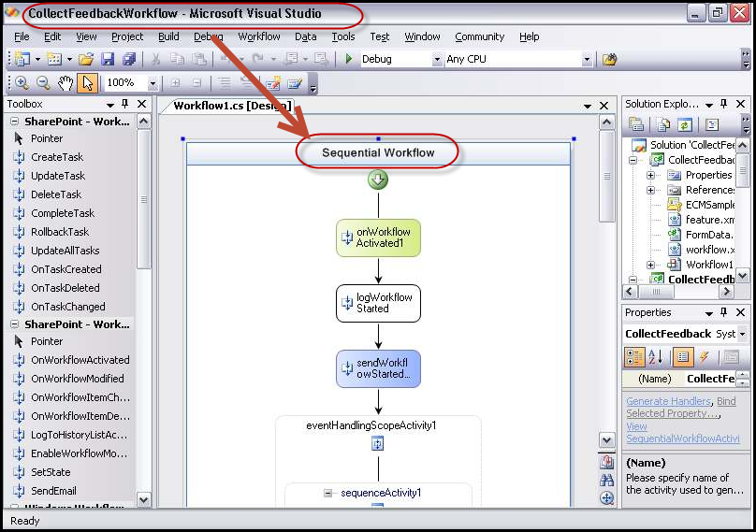Click the Add New Item toolbar icon
Screen dimensions: 756x532
pyautogui.click(x=54, y=59)
